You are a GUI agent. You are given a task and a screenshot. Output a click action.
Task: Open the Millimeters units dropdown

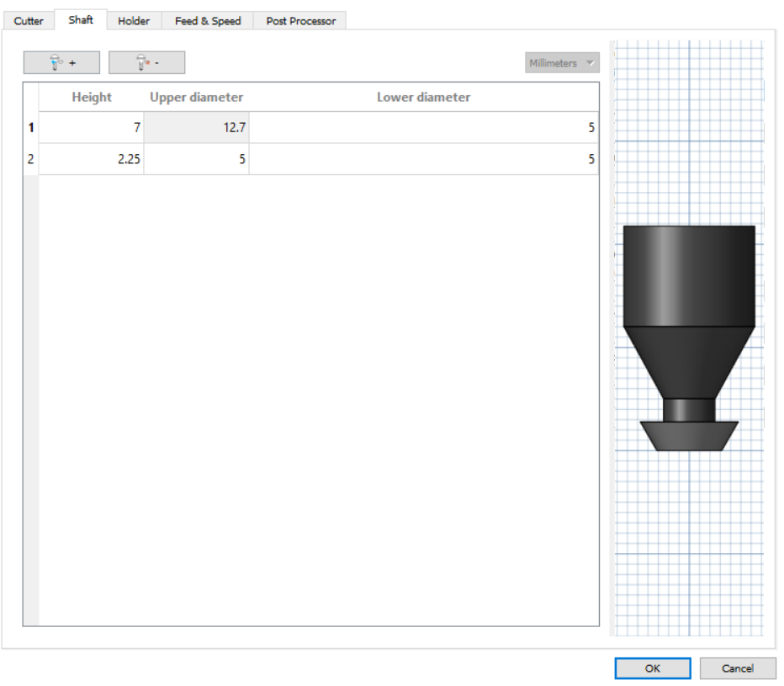pyautogui.click(x=561, y=61)
